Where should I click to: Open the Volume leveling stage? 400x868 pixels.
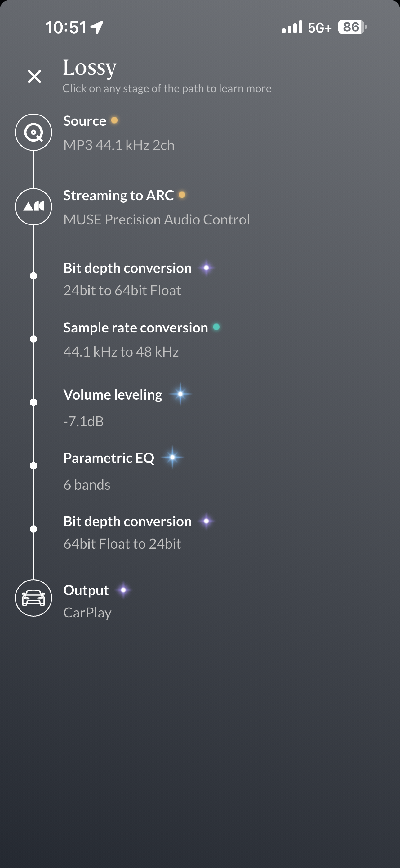tap(113, 395)
